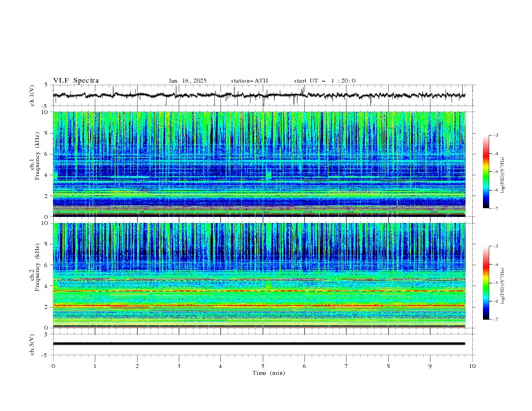Click the 'station=ATH' label
Viewport: 532px width, 411px height.
coord(249,81)
